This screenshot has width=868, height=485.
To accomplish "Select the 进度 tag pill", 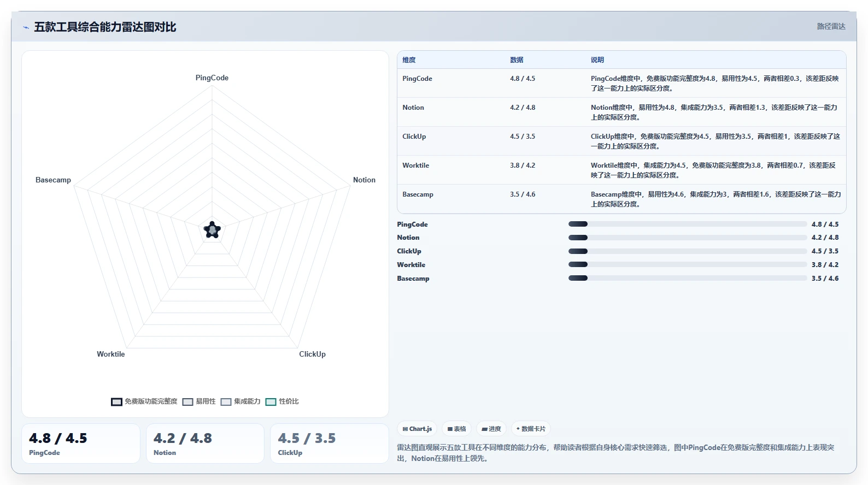I will coord(491,429).
